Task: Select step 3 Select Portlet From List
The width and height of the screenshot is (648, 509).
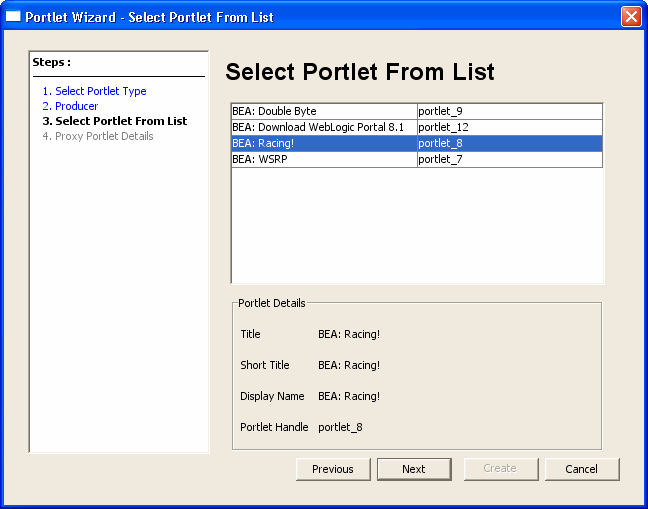Action: pyautogui.click(x=114, y=121)
